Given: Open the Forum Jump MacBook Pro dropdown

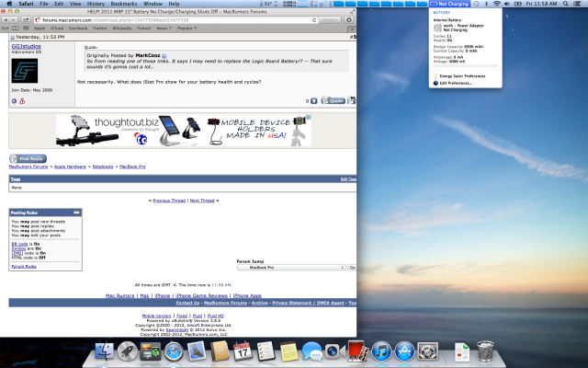Looking at the screenshot, I should (291, 268).
